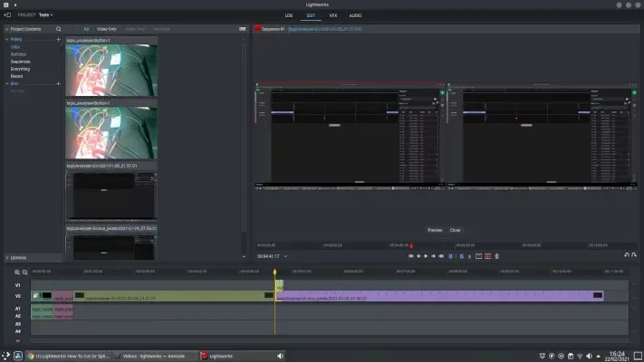
Task: Toggle the All tracks selector below A4
Action: [x=17, y=340]
